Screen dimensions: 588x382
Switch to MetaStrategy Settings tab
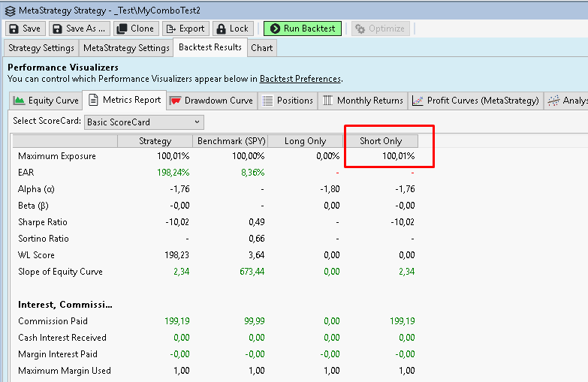(126, 48)
